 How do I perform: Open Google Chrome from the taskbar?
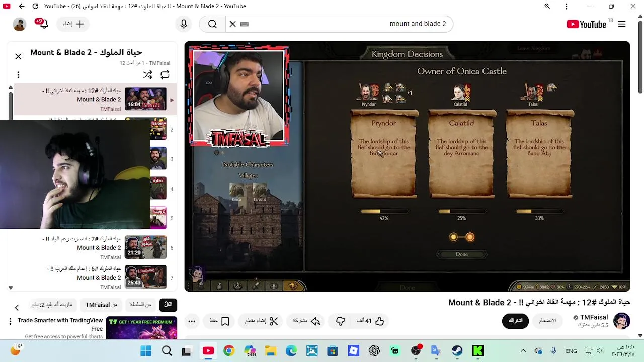coord(229,351)
